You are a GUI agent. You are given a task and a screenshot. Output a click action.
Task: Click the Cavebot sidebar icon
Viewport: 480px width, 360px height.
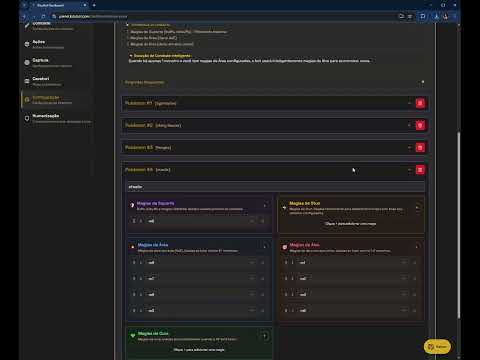pyautogui.click(x=27, y=81)
